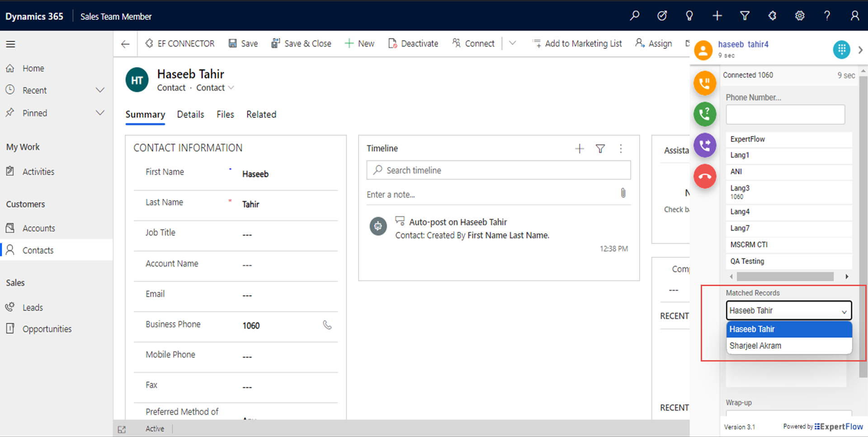Click the Phone Number input field
The image size is (868, 437).
pos(785,114)
